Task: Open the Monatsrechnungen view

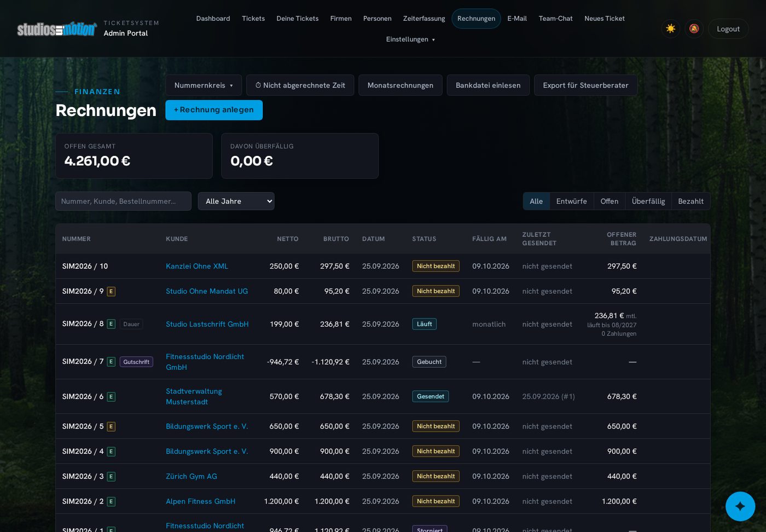Action: coord(401,85)
